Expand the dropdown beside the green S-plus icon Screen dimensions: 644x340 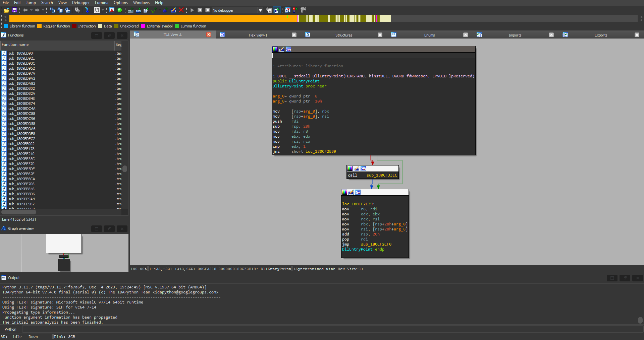pyautogui.click(x=159, y=10)
